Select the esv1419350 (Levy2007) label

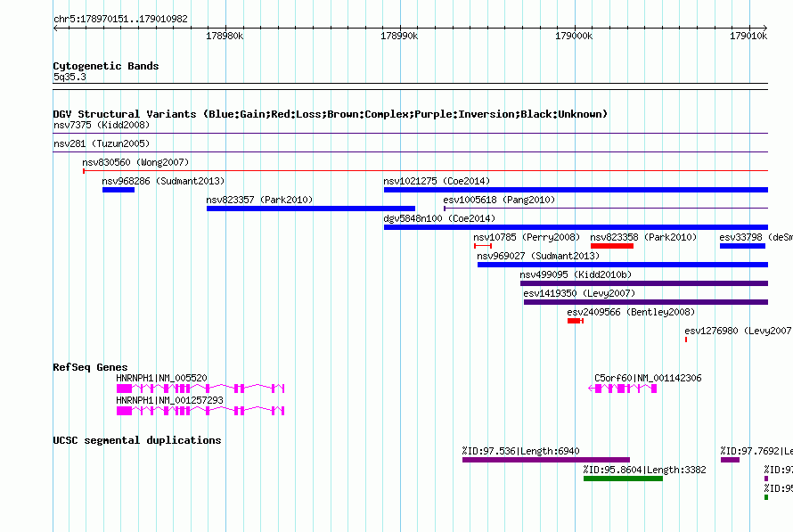coord(579,293)
